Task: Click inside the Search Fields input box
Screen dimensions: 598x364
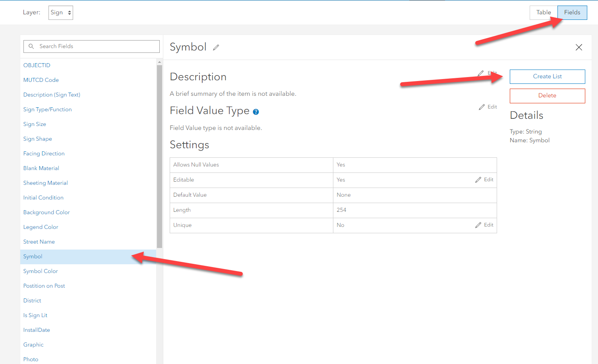Action: [91, 46]
